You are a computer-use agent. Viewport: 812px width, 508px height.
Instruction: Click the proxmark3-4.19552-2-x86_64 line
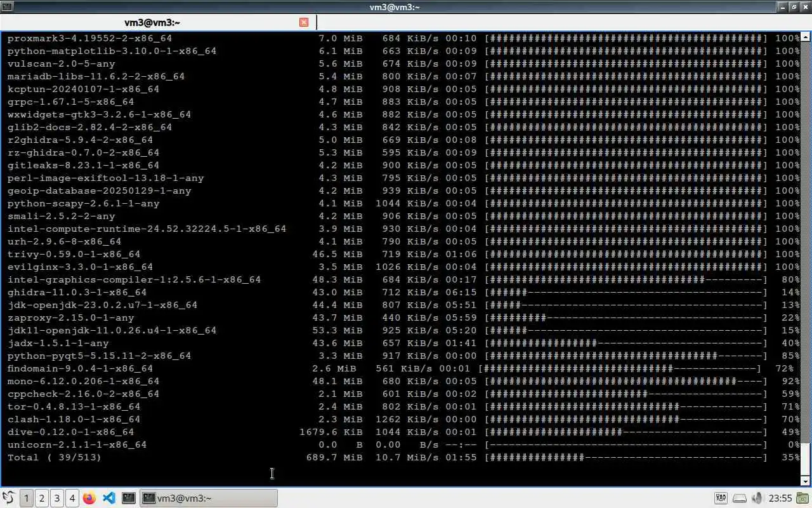(403, 38)
